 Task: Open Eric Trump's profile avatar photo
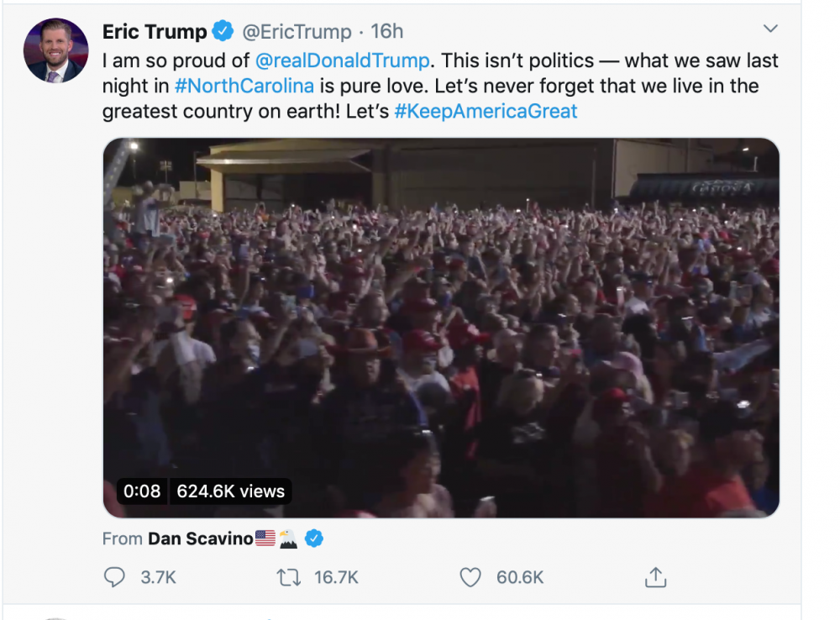[56, 50]
